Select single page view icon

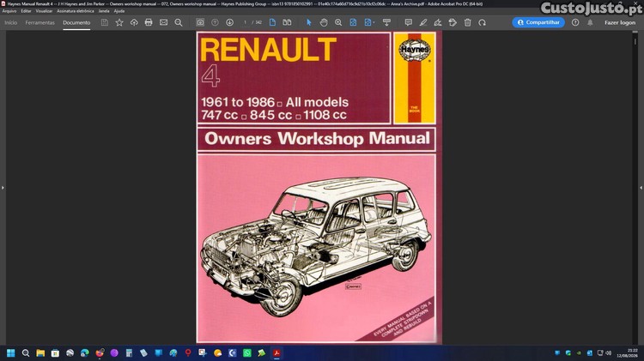point(272,22)
